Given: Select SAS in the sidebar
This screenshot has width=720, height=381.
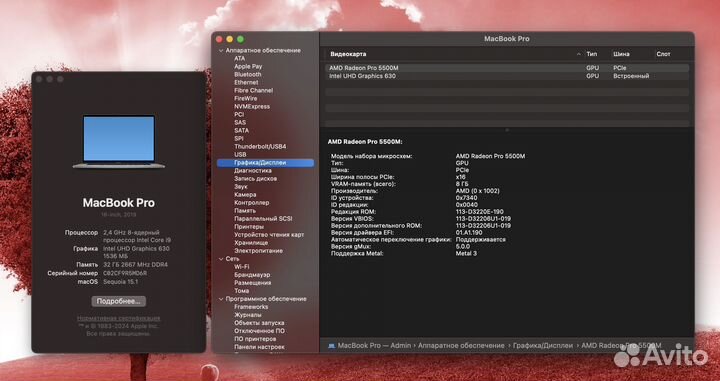Looking at the screenshot, I should 240,123.
